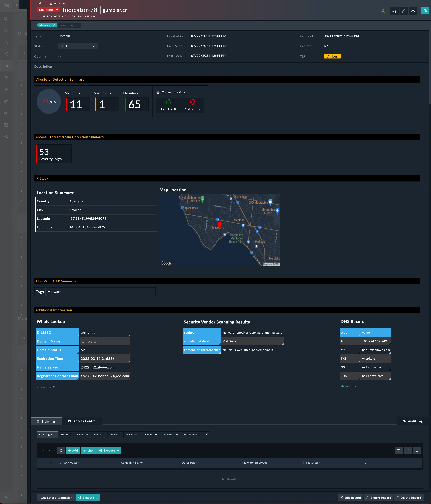Open the column menu hamburger icon
Viewport: 431px width, 504px height.
click(417, 450)
